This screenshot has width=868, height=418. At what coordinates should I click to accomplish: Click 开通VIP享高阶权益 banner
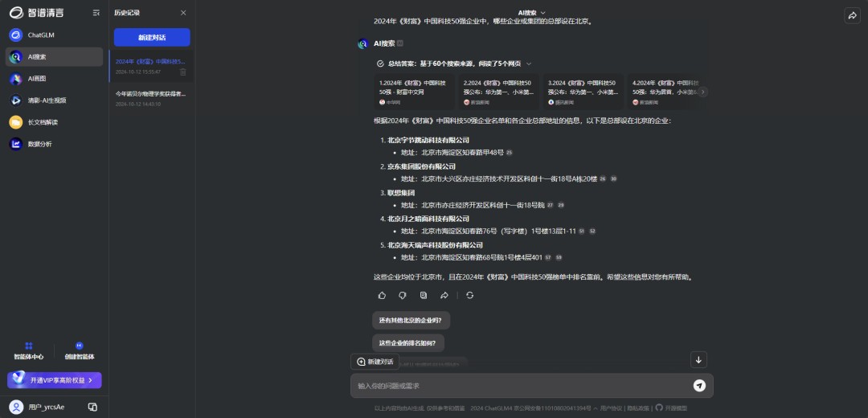(x=55, y=379)
